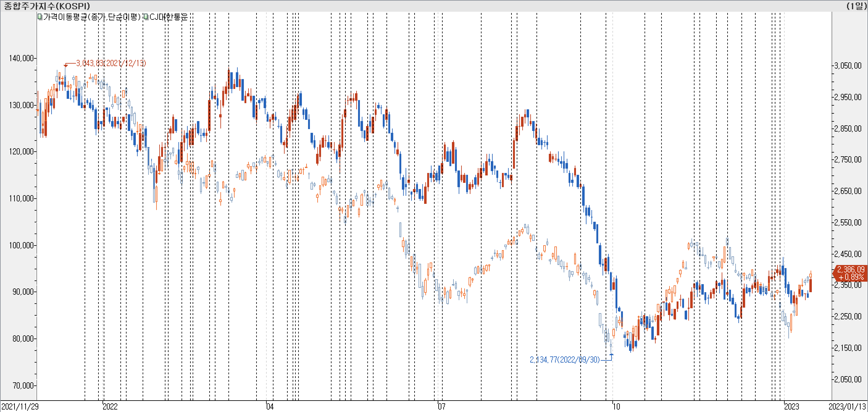Click the 07 month marker on time axis
Image resolution: width=868 pixels, height=412 pixels.
(x=441, y=406)
